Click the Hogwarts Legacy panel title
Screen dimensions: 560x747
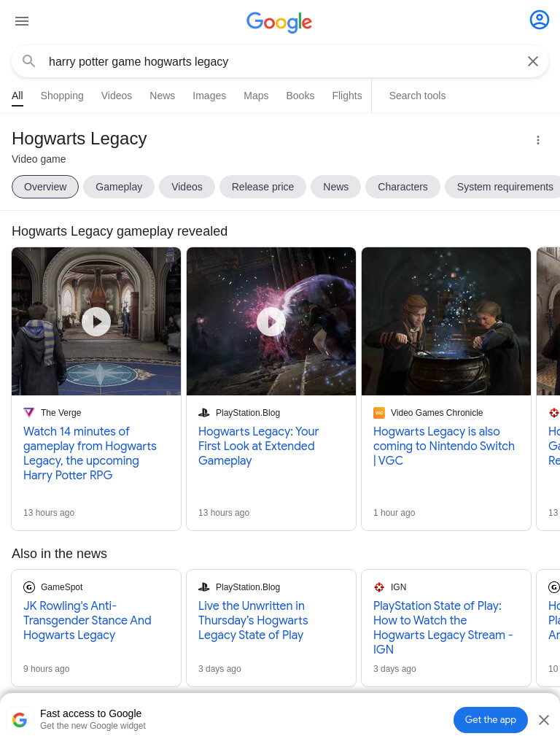coord(79,139)
